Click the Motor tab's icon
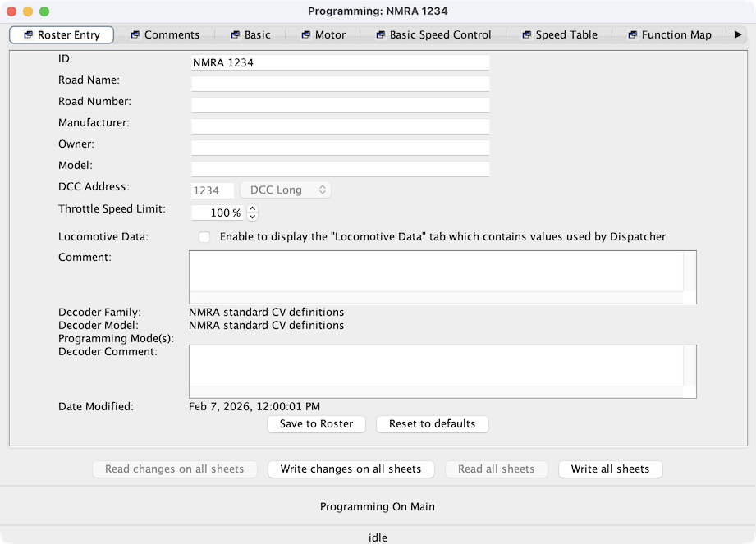This screenshot has width=756, height=544. pyautogui.click(x=305, y=35)
